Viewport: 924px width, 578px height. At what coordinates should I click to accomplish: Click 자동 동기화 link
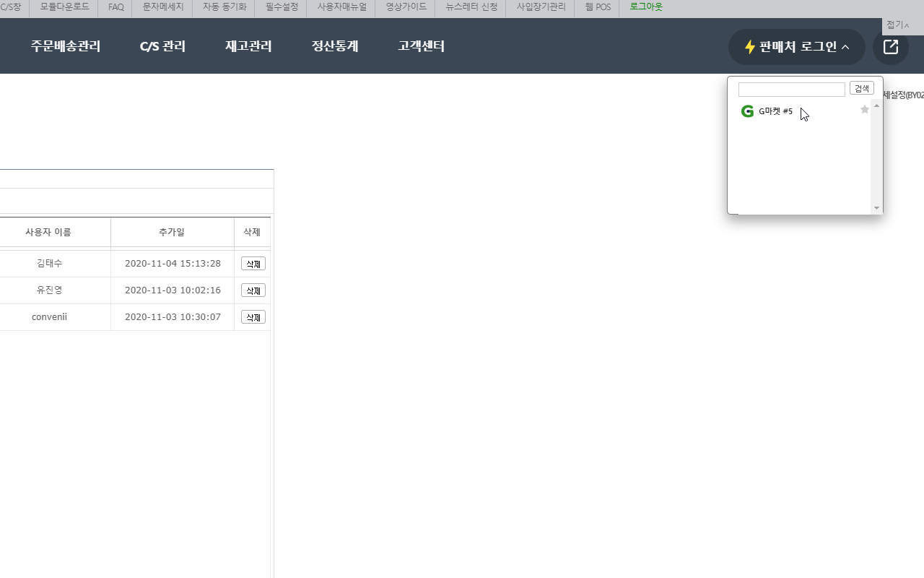tap(225, 7)
